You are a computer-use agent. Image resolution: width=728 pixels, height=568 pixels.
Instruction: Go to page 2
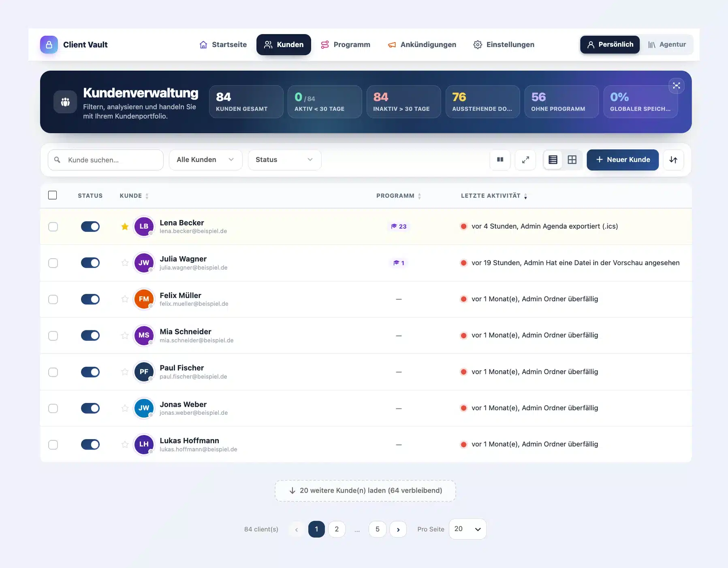point(337,529)
